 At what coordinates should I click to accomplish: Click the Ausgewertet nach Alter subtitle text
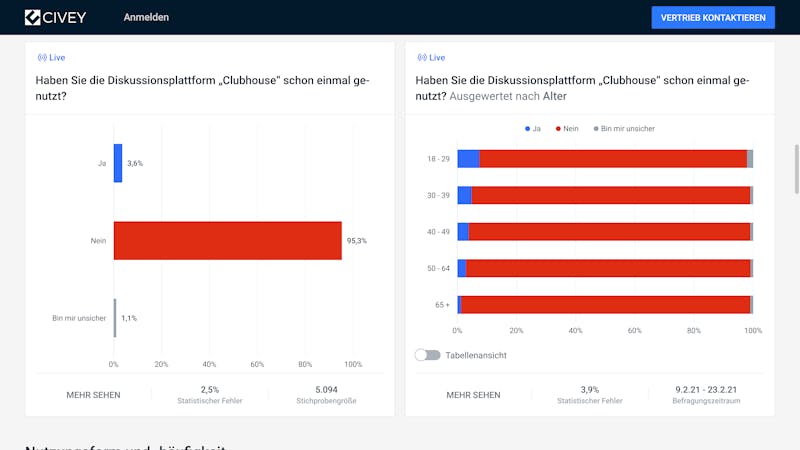(x=508, y=96)
